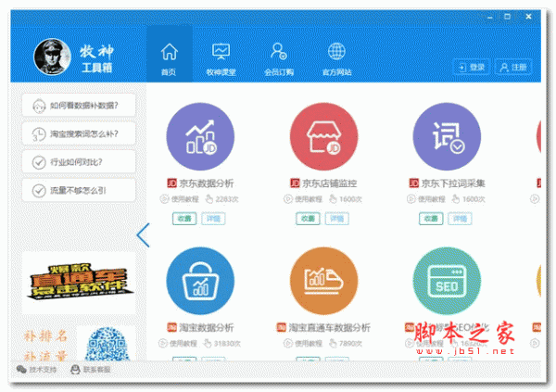
Task: Switch to the 牧神课堂 tab
Action: coord(221,56)
